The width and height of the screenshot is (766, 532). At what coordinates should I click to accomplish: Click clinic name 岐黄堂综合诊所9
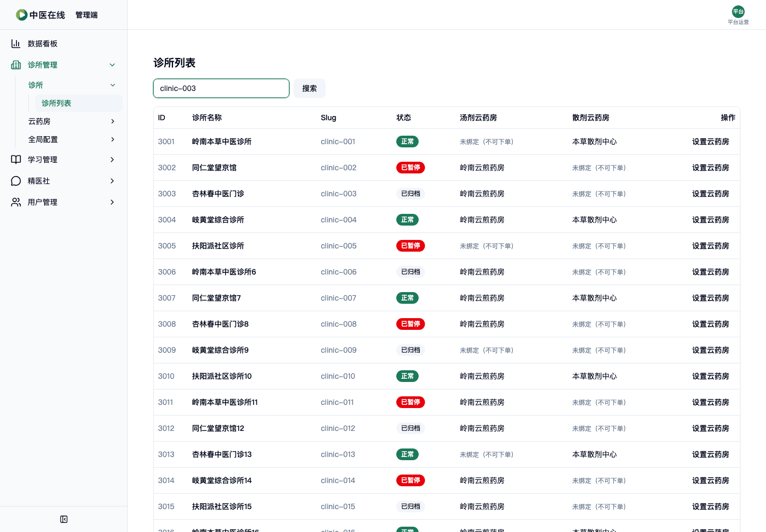tap(220, 350)
